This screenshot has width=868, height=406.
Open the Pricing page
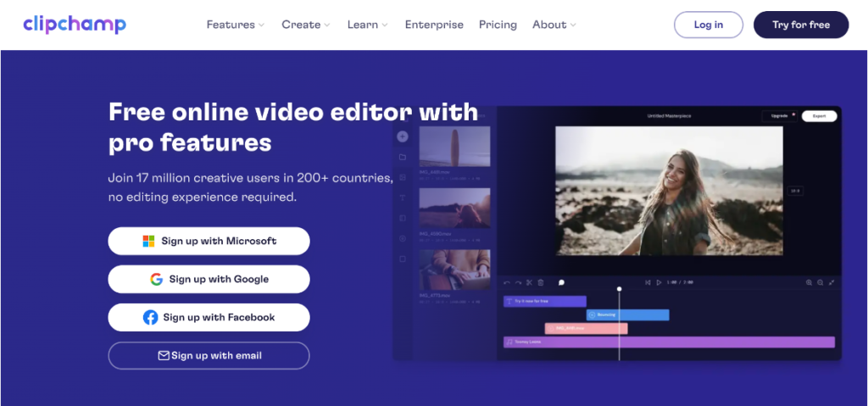(x=498, y=25)
